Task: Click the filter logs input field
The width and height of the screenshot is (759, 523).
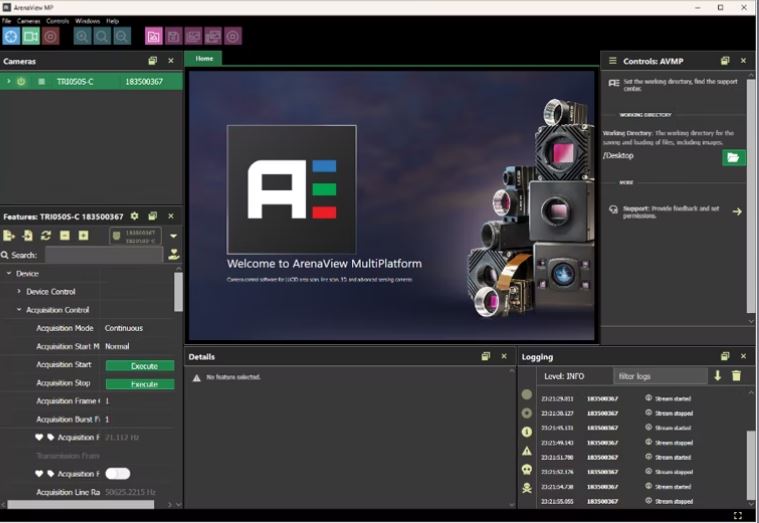Action: click(x=659, y=376)
